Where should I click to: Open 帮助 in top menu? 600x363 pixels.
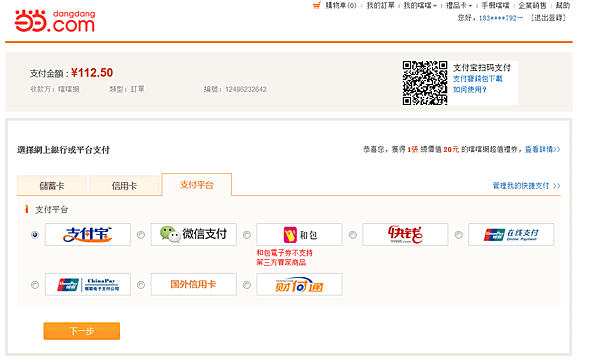(563, 5)
